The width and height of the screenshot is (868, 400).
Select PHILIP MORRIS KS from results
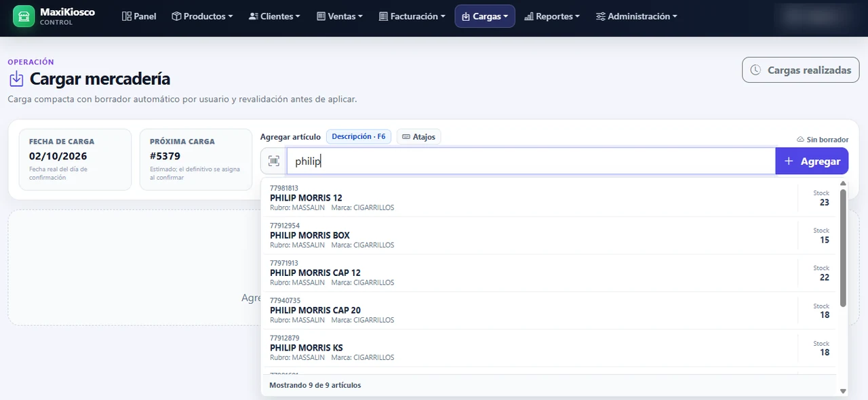pos(549,348)
